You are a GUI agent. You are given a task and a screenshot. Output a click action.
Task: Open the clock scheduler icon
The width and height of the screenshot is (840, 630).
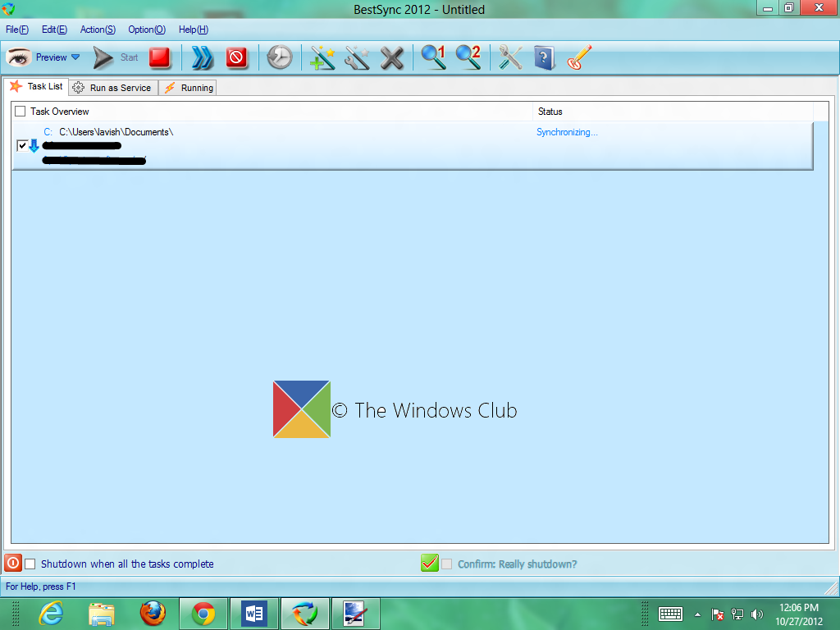coord(279,58)
